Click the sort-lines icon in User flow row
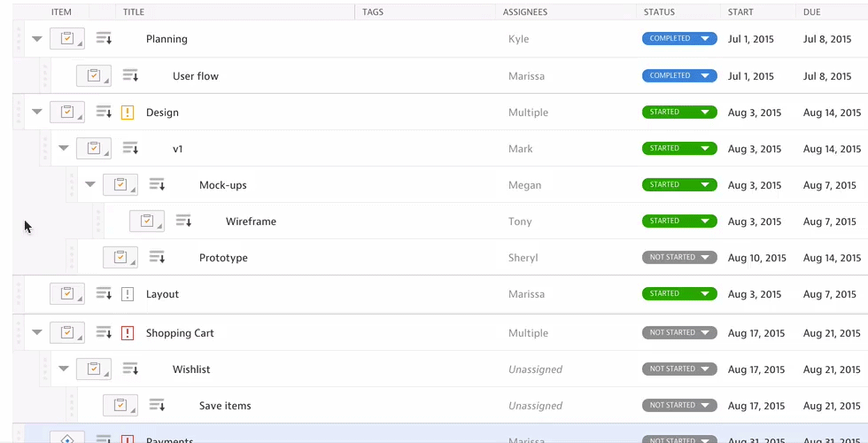Screen dimensions: 868x443 (x=131, y=75)
